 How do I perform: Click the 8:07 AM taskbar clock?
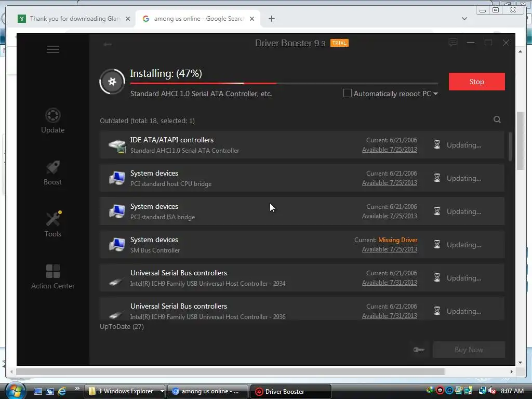(x=512, y=391)
